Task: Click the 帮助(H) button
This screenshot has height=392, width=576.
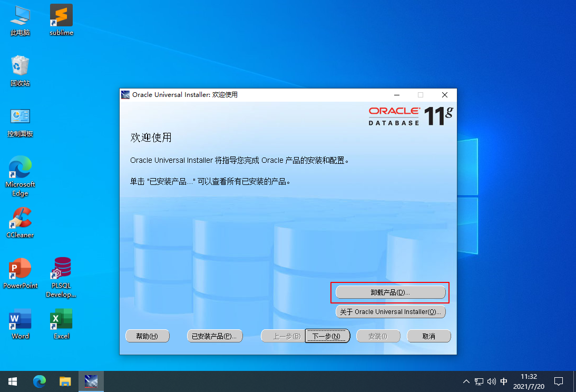Action: (x=148, y=336)
